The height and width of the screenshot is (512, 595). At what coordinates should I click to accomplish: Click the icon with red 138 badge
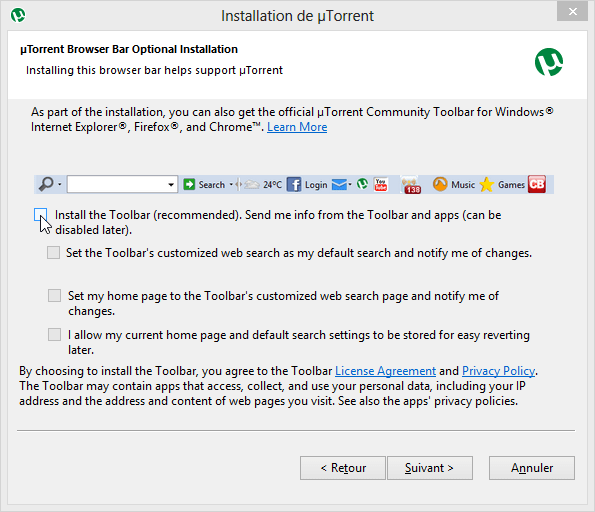click(411, 185)
